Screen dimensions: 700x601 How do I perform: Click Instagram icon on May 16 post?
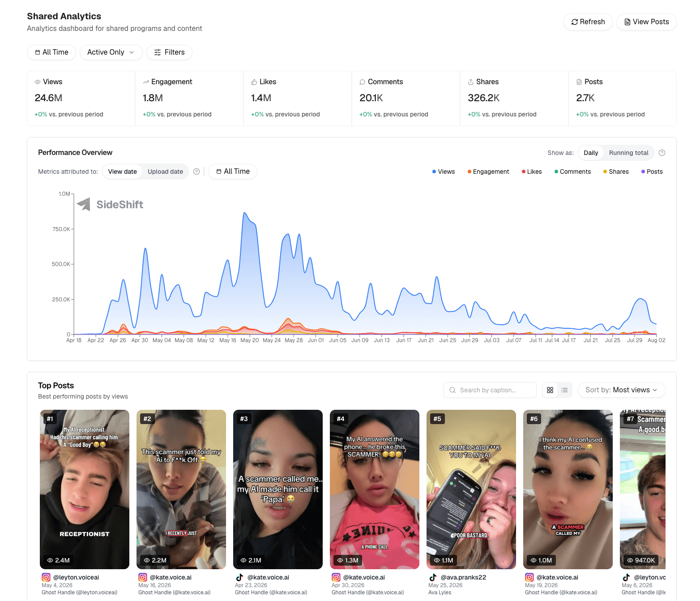(x=143, y=577)
